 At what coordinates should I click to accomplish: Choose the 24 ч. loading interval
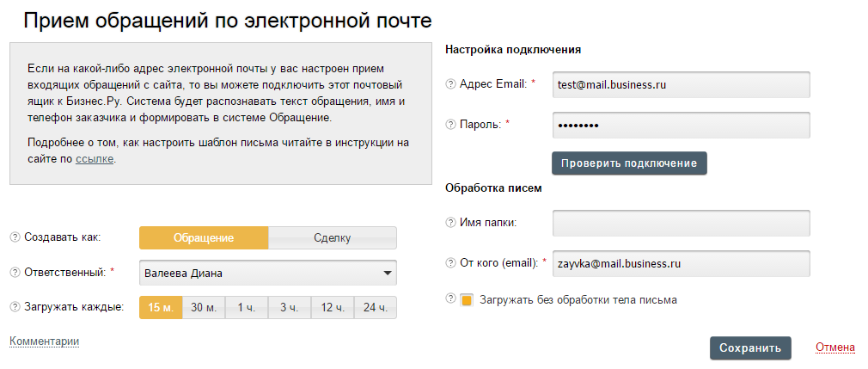pyautogui.click(x=376, y=308)
